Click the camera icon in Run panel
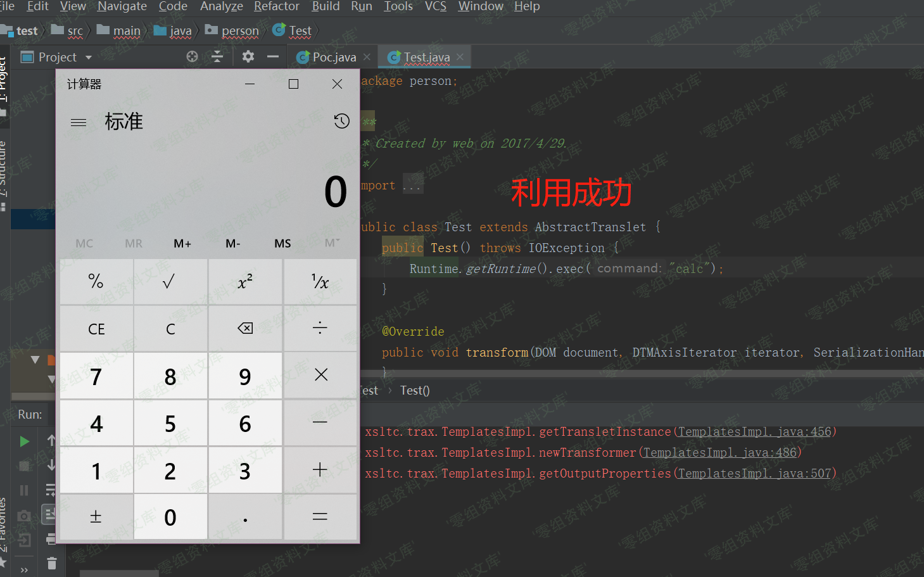 (24, 516)
